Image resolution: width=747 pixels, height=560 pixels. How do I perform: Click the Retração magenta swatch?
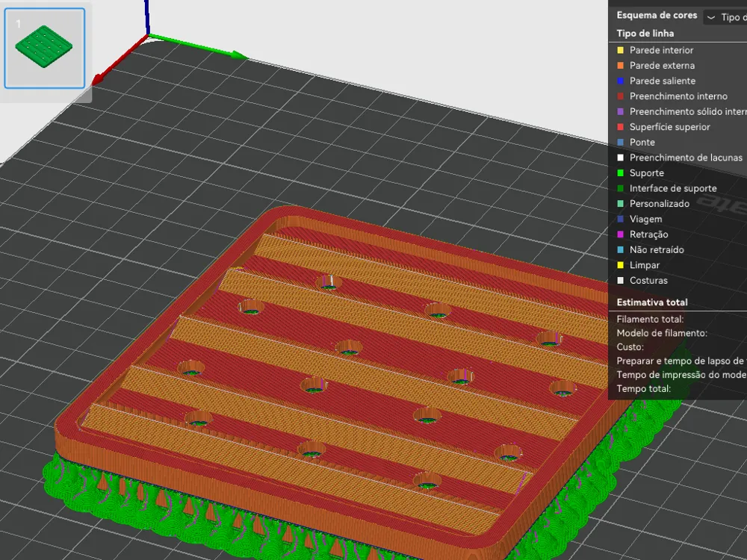(620, 234)
